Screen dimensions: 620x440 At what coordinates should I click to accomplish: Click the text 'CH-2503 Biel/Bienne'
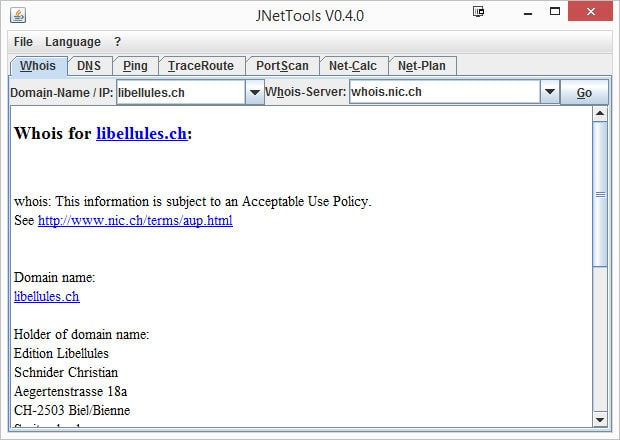[72, 410]
